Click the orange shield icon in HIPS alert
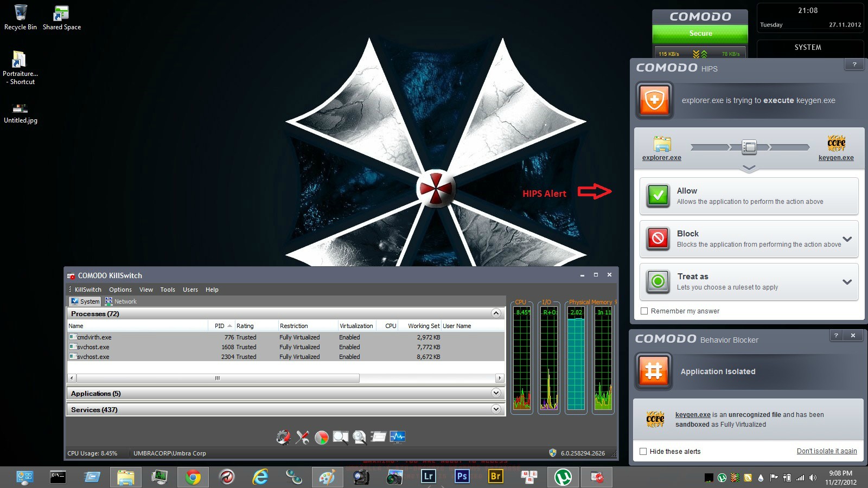 tap(655, 100)
